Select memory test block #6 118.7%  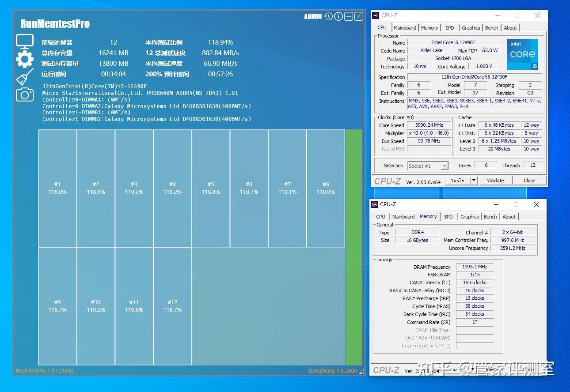[x=249, y=188]
